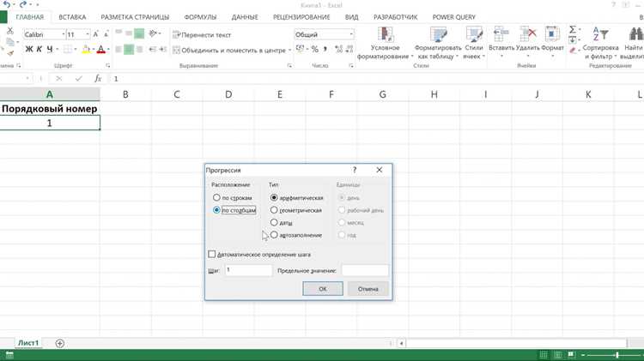This screenshot has height=361, width=644.
Task: Select the по строкам radio button
Action: 216,198
